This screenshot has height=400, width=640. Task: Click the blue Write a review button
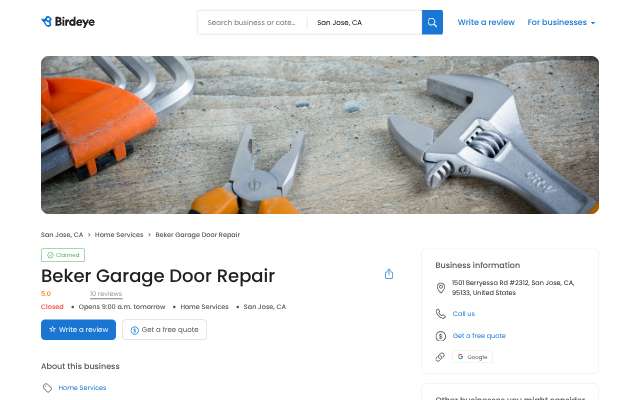point(78,329)
